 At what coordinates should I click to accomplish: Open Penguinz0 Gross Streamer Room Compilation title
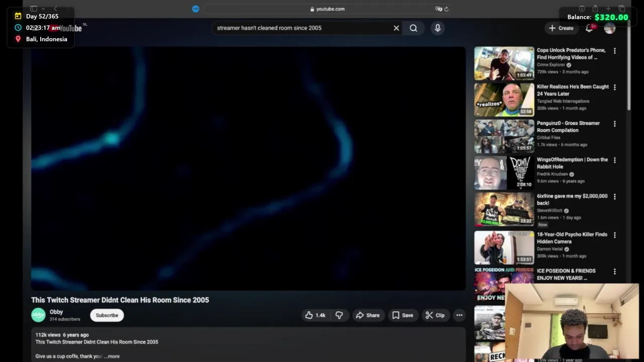568,127
